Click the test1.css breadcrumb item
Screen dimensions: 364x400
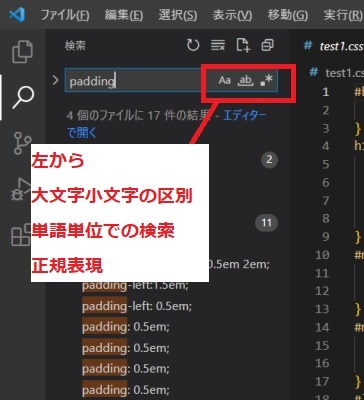click(337, 72)
